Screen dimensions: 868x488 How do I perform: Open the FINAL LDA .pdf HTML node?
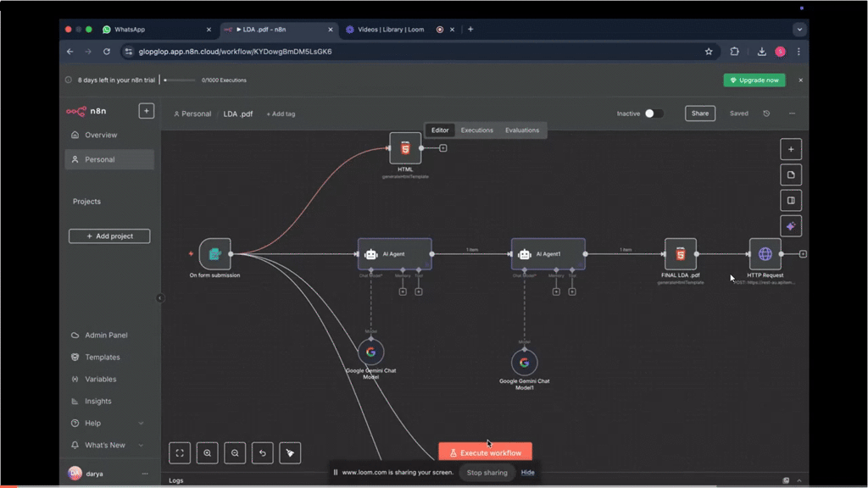pyautogui.click(x=681, y=254)
